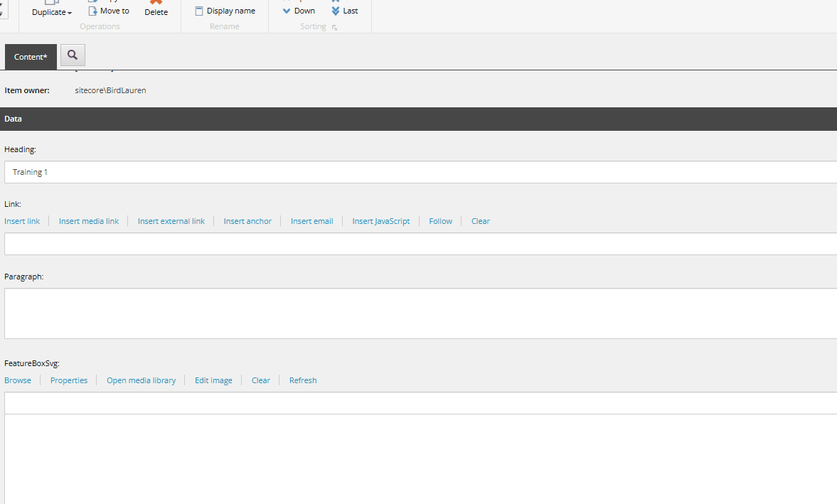This screenshot has height=504, width=837.
Task: Click Insert media link for the Link field
Action: coord(88,220)
